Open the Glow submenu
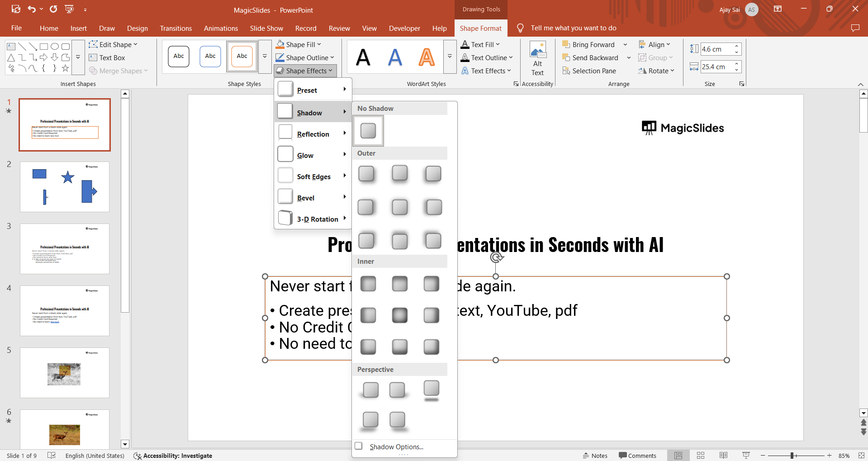868x461 pixels. point(313,155)
